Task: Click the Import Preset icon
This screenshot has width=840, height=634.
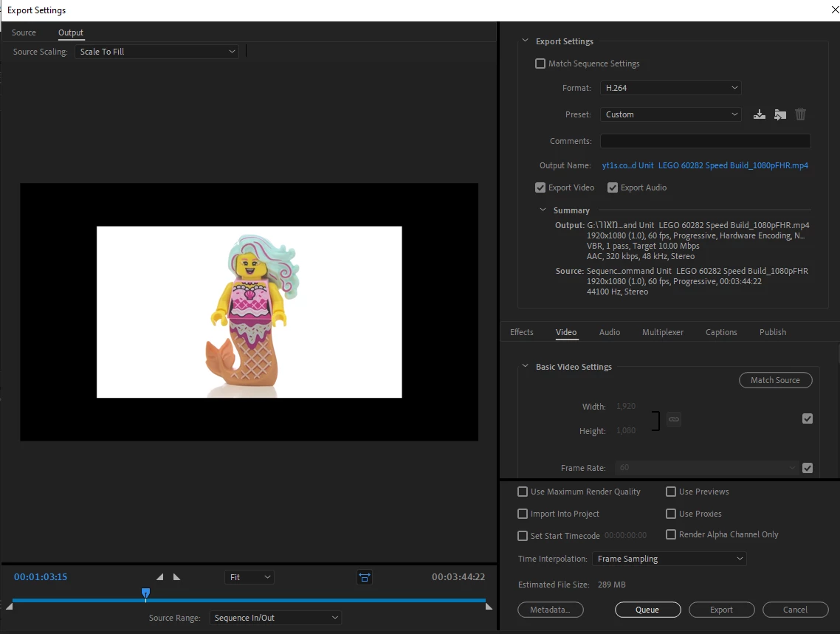Action: click(780, 114)
